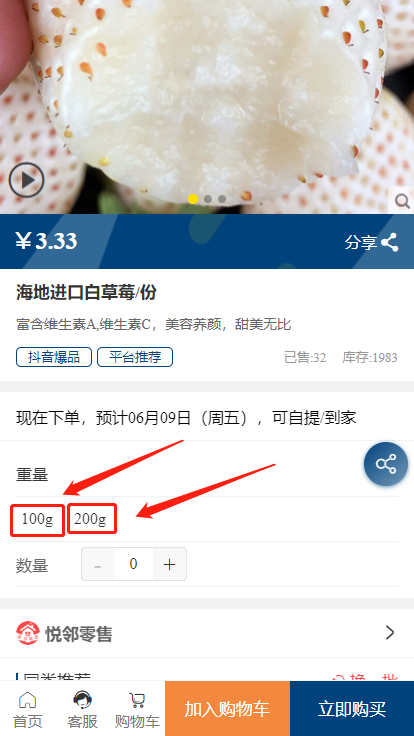Switch to the second carousel dot
The image size is (414, 736).
(x=207, y=199)
